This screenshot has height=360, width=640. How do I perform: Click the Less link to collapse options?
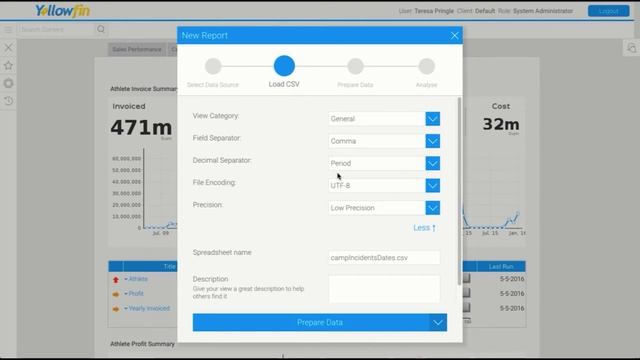click(x=424, y=228)
